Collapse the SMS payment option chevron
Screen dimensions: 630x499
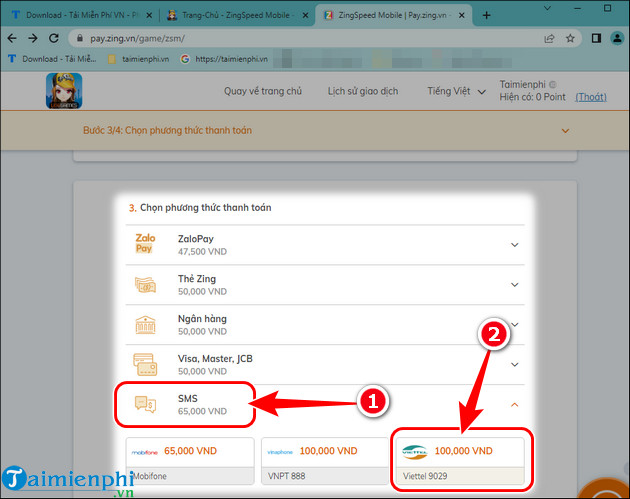pyautogui.click(x=515, y=405)
